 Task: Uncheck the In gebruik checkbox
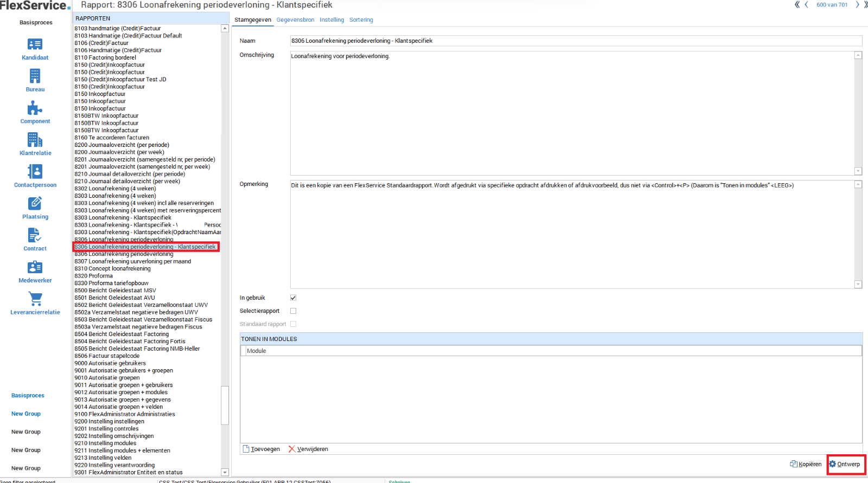click(293, 298)
